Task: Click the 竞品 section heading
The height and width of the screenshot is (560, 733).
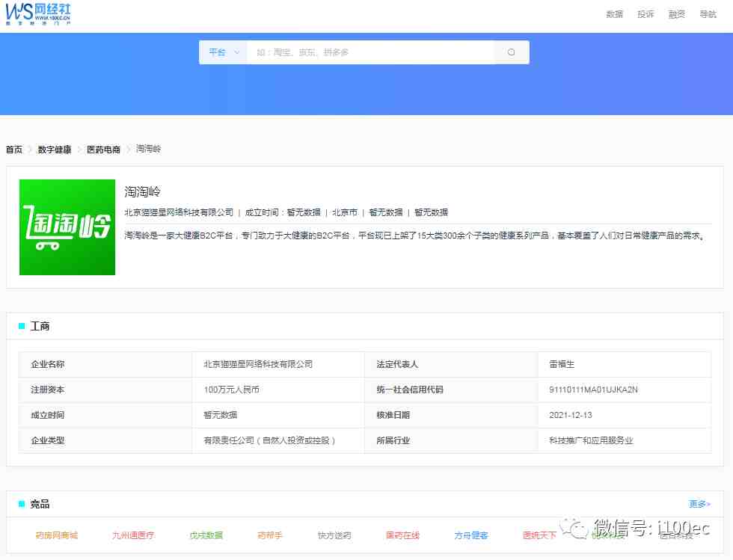Action: click(40, 505)
